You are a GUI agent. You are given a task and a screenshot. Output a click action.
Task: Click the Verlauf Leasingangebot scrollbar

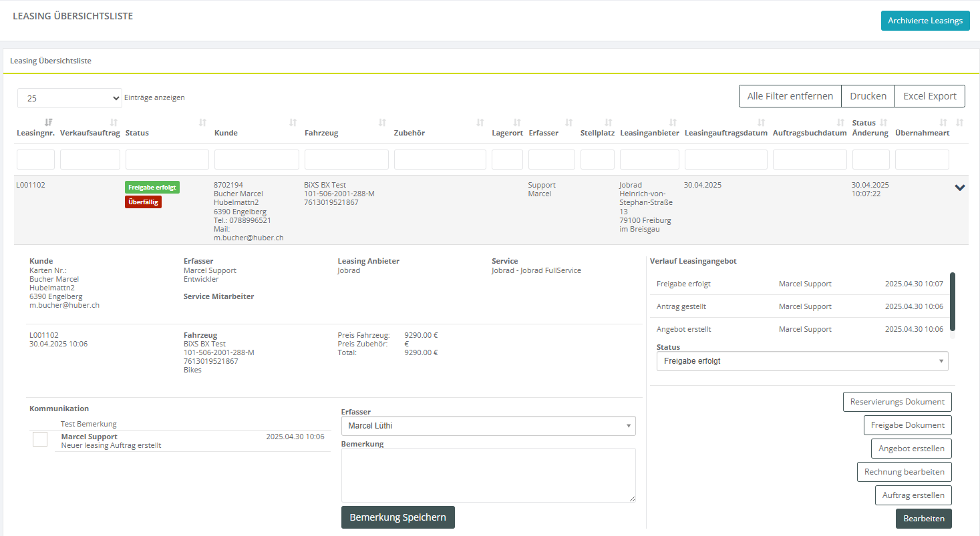pyautogui.click(x=952, y=300)
